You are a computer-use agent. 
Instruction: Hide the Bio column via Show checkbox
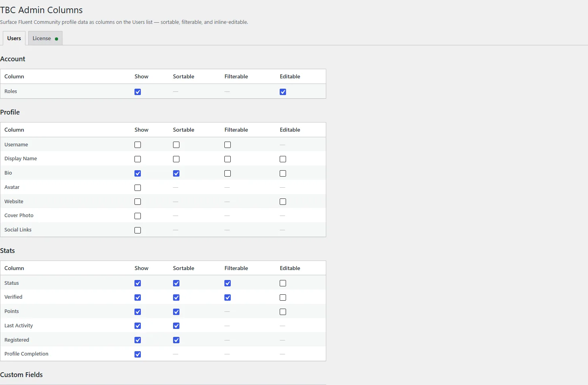point(138,173)
